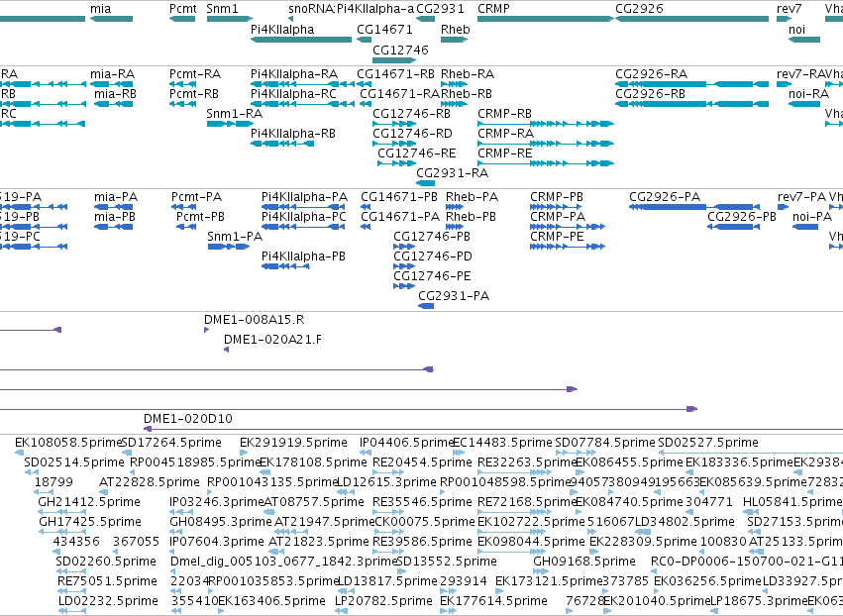The height and width of the screenshot is (616, 843).
Task: Select transcript CRMP-RE
Action: pos(546,163)
